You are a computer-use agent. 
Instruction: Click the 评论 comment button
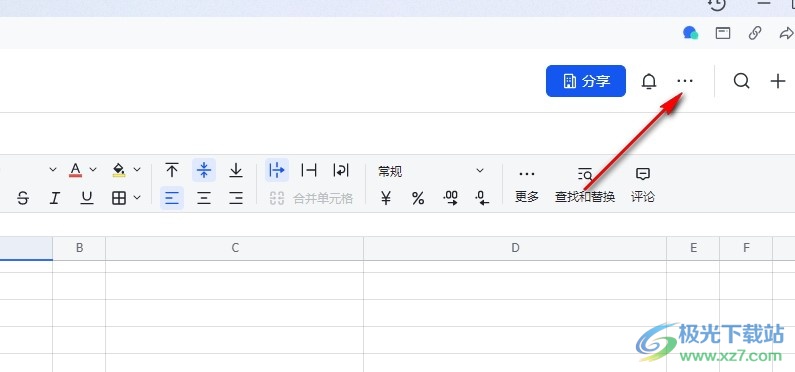(642, 185)
